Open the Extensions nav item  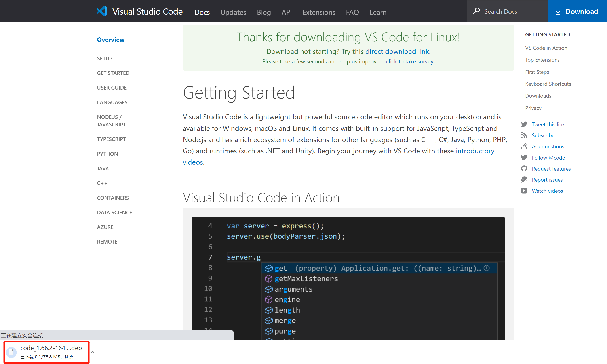click(319, 12)
